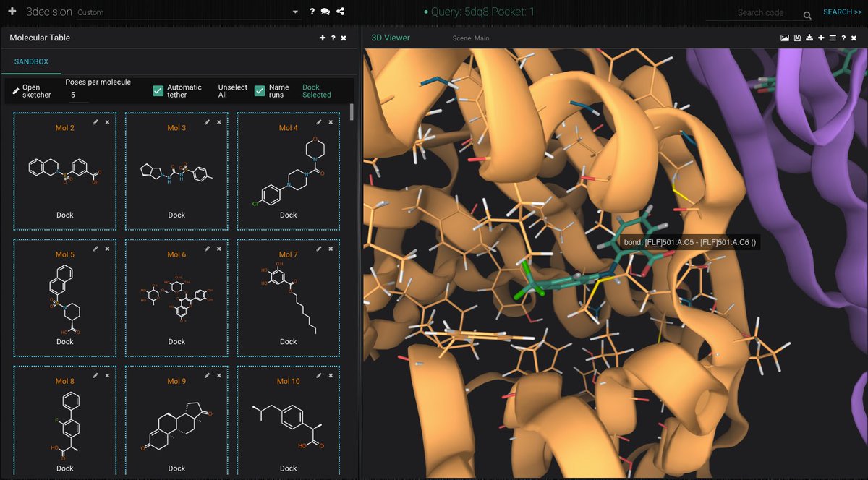Remove Mol 8 with its x icon
The image size is (868, 480).
click(x=107, y=375)
